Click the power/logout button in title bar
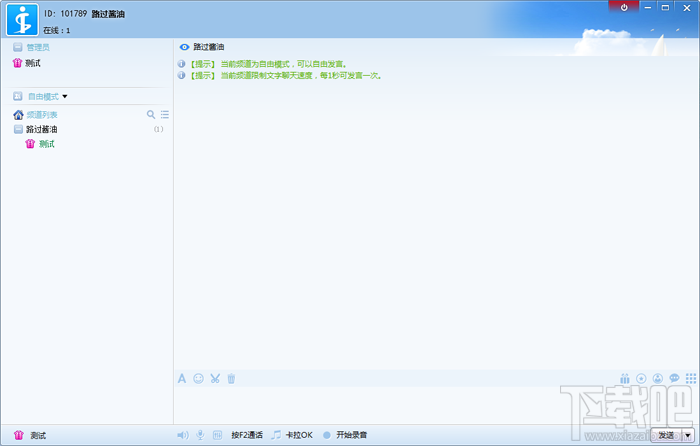The height and width of the screenshot is (446, 700). pos(624,7)
